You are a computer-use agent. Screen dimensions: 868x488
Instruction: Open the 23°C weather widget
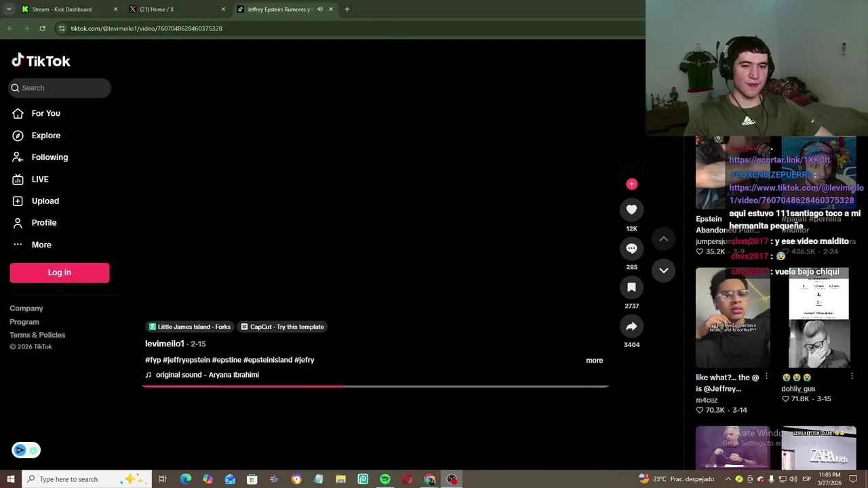pos(676,479)
